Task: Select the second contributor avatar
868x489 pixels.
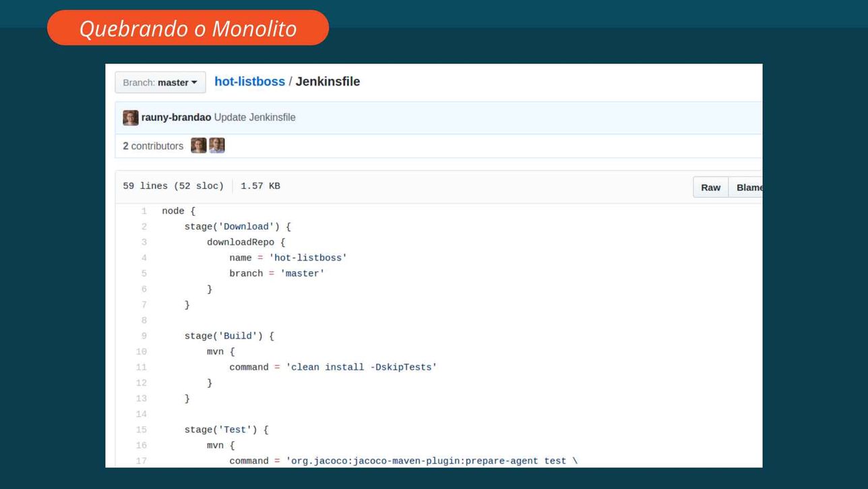Action: (216, 146)
